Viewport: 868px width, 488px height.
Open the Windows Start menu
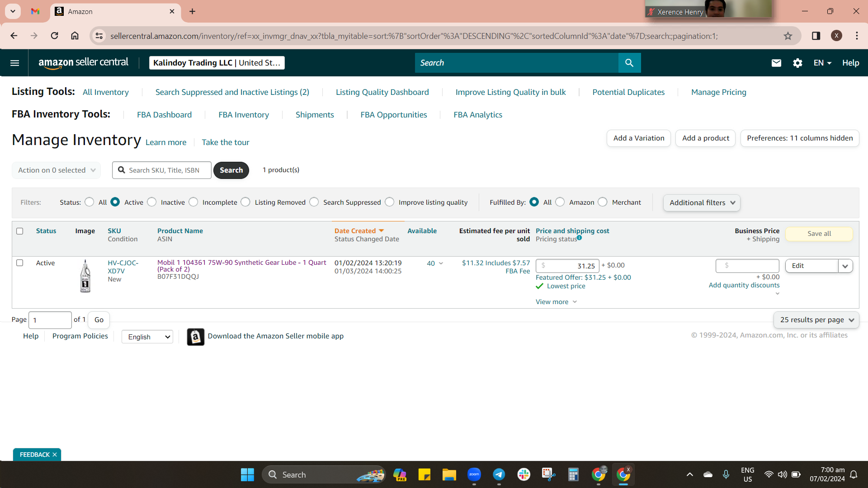point(247,474)
